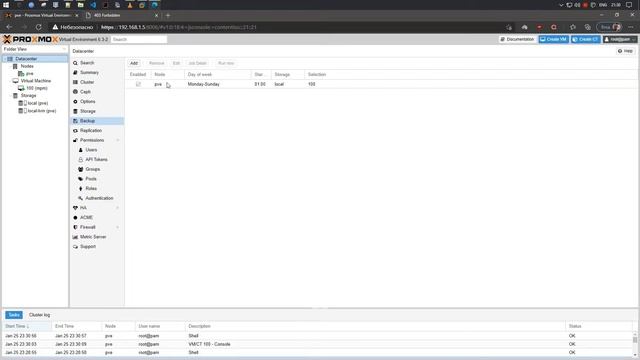This screenshot has width=640, height=360.
Task: Click the Proxmox search field
Action: [x=139, y=39]
